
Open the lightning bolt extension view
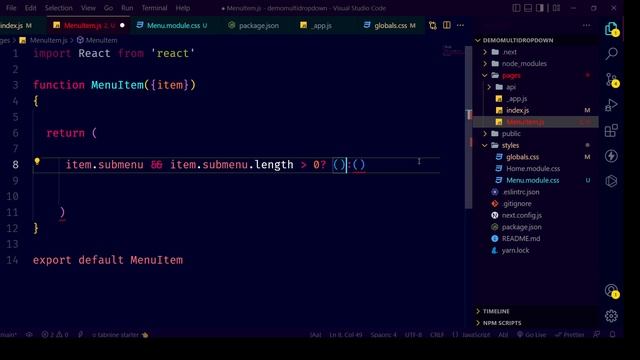pos(611,156)
